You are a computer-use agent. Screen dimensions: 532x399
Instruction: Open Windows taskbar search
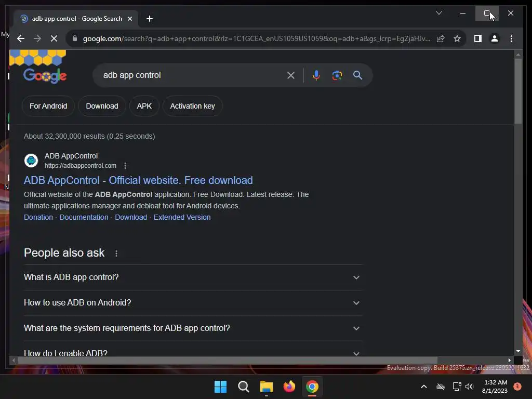(243, 387)
